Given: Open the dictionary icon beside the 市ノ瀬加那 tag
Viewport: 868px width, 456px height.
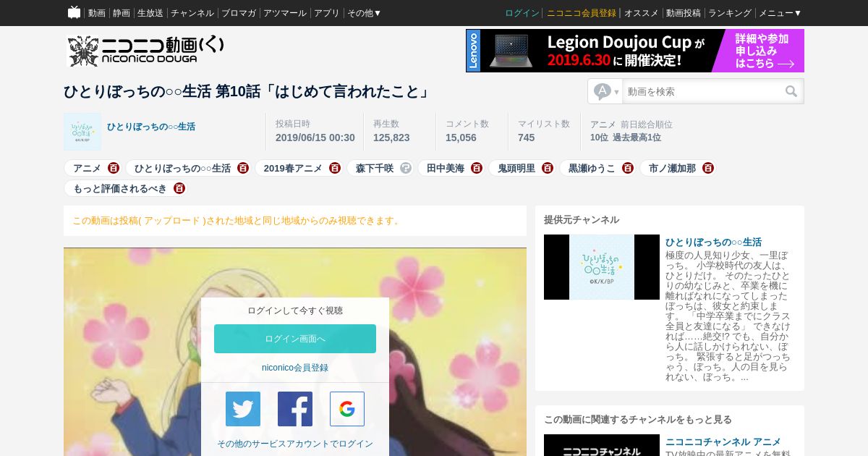Looking at the screenshot, I should 708,168.
